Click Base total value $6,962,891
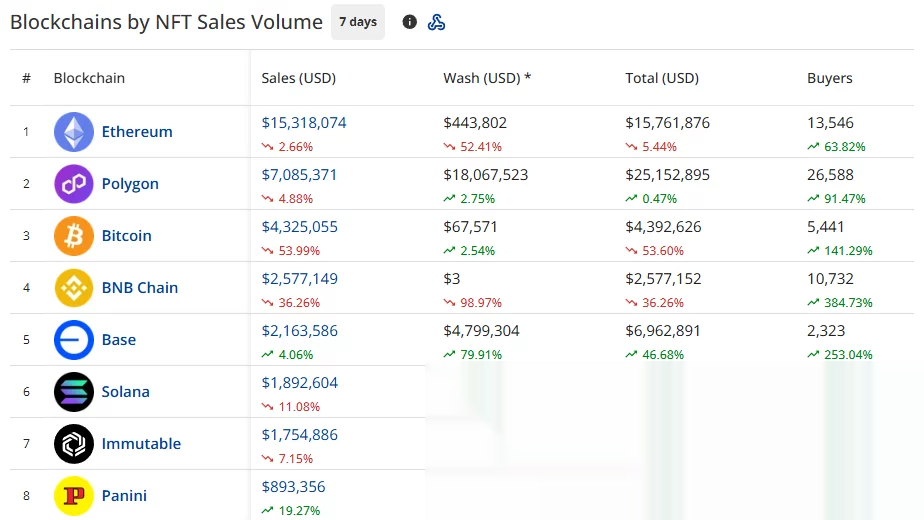This screenshot has width=924, height=520. pyautogui.click(x=662, y=330)
